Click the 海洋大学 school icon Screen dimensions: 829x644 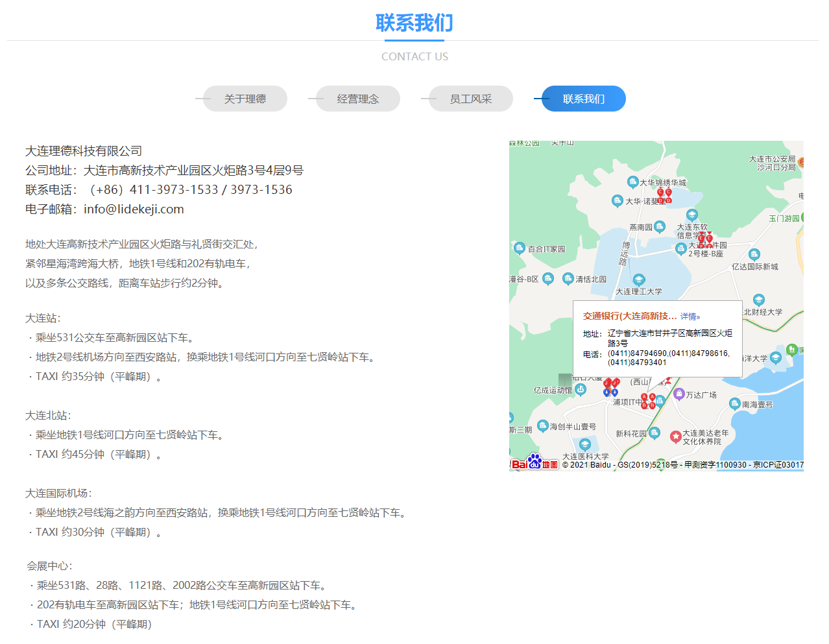coord(776,358)
